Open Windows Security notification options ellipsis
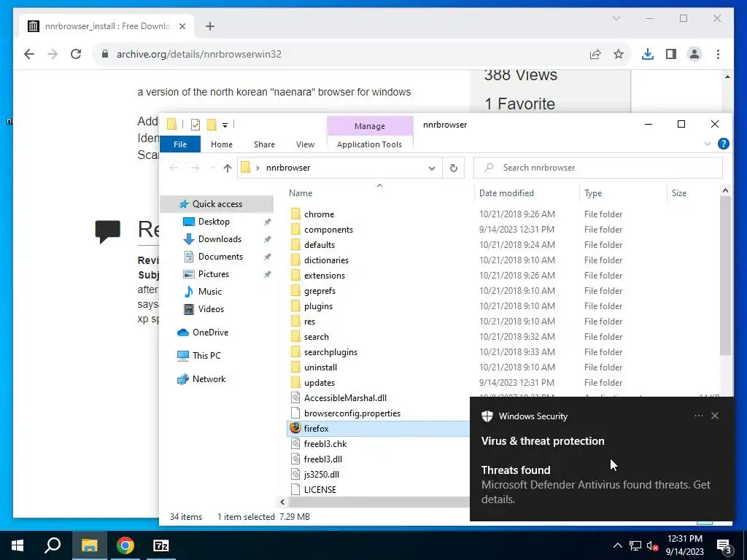Screen dimensions: 747x560 (698, 416)
